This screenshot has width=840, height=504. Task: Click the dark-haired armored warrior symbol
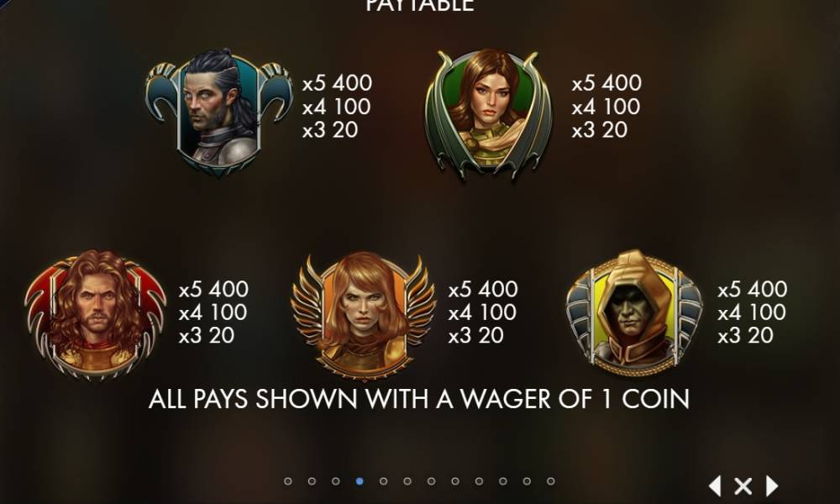click(x=218, y=112)
